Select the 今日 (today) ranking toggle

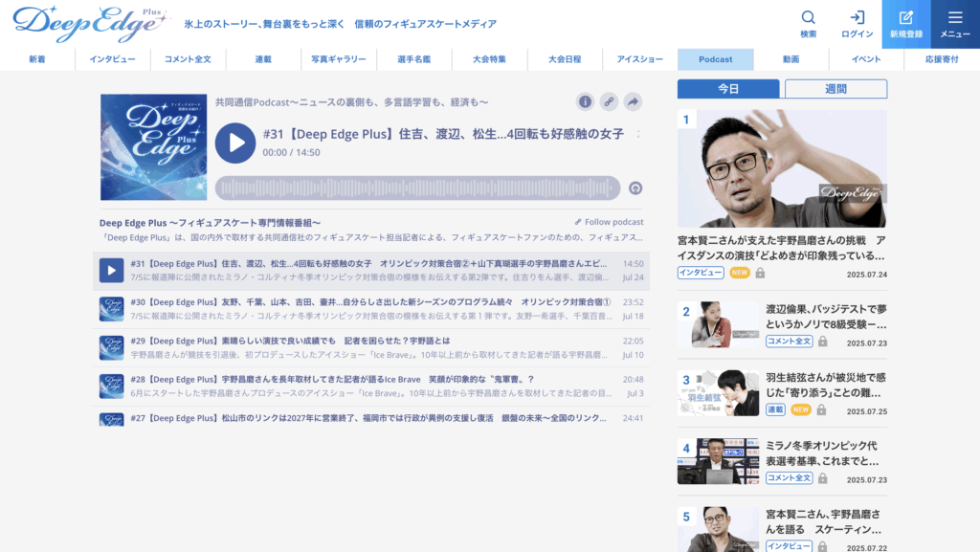[x=728, y=89]
